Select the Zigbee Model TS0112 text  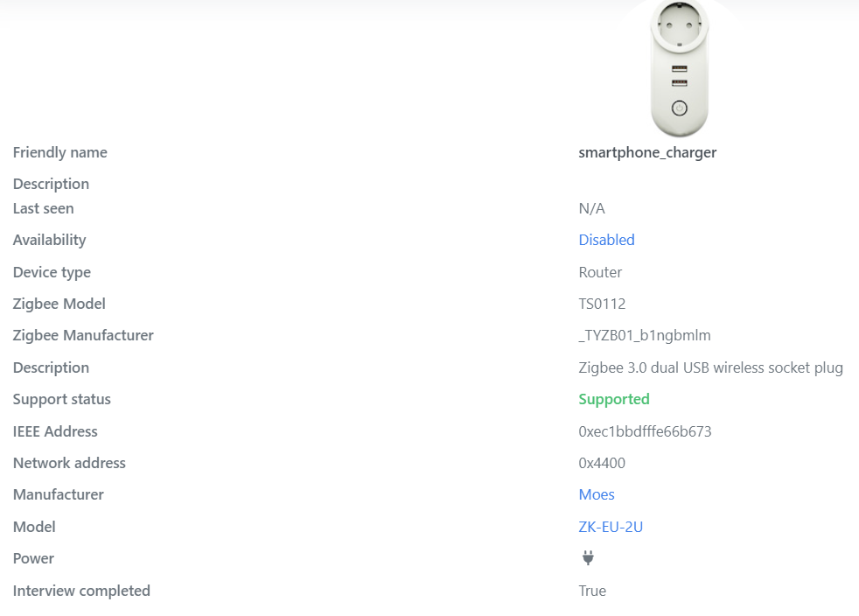pyautogui.click(x=600, y=304)
